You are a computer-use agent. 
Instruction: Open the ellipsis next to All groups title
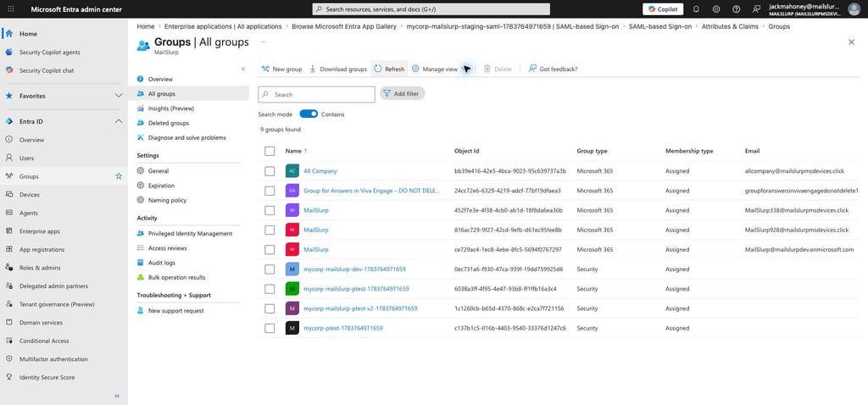pyautogui.click(x=263, y=42)
